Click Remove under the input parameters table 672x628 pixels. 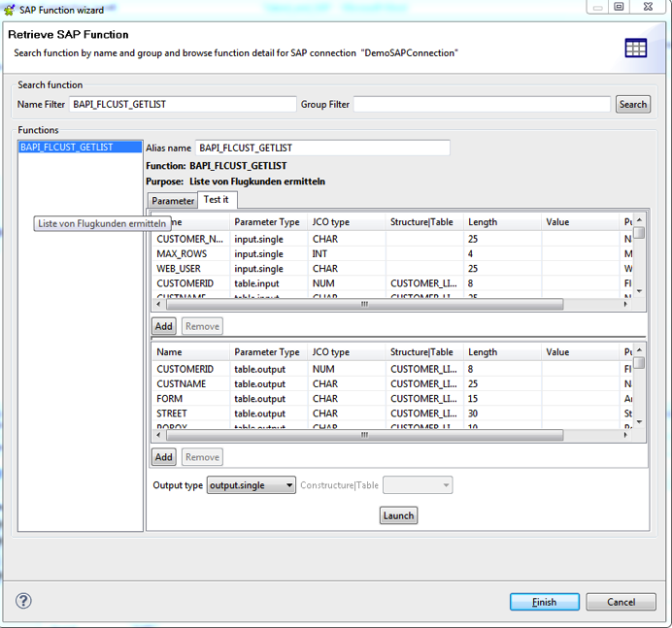[202, 326]
